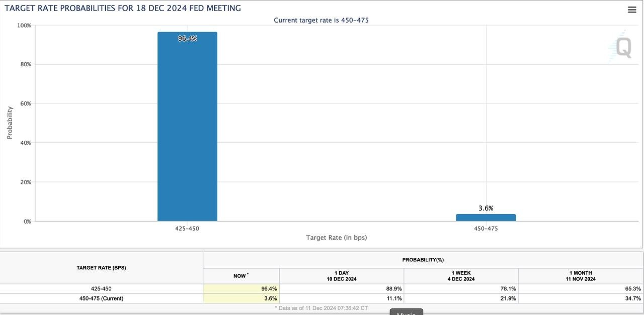Viewport: 644px width, 315px height.
Task: Select the 96.4% probability bar
Action: point(187,126)
